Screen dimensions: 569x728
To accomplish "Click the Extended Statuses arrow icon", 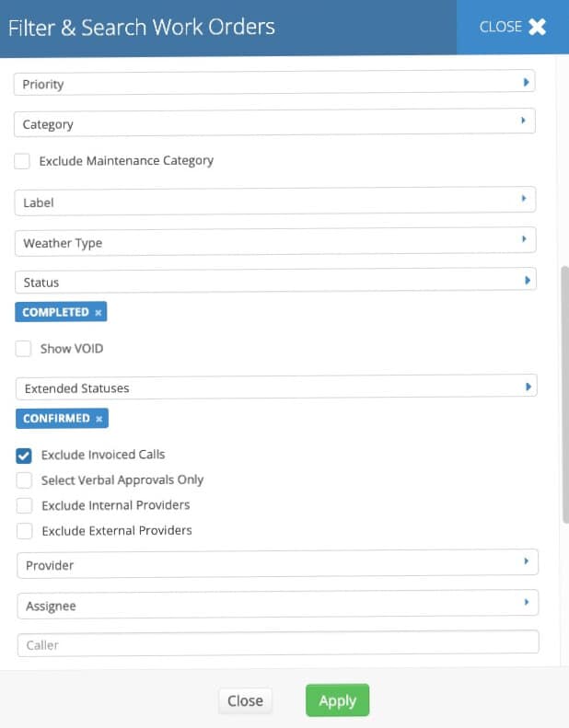I will pyautogui.click(x=528, y=387).
